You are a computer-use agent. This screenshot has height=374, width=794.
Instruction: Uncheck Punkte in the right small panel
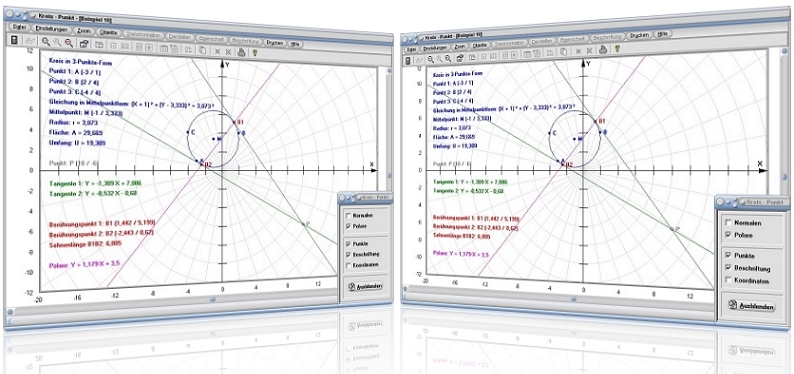(x=728, y=255)
